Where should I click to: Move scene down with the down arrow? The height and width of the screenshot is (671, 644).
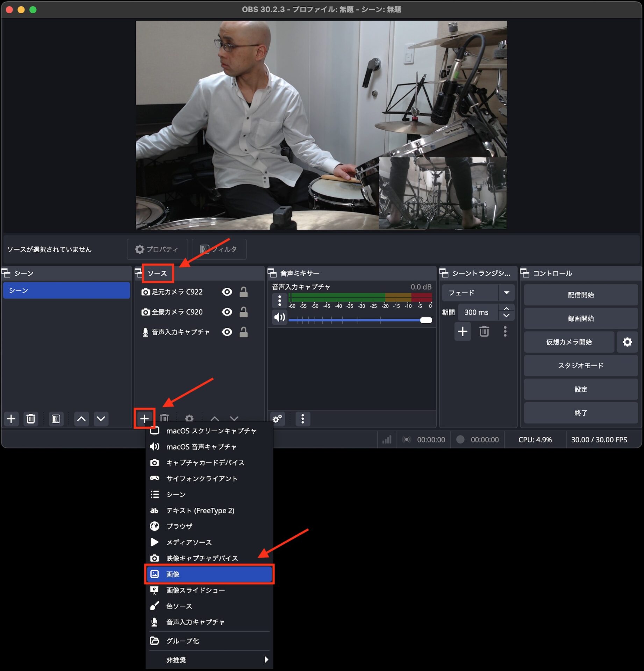coord(101,419)
